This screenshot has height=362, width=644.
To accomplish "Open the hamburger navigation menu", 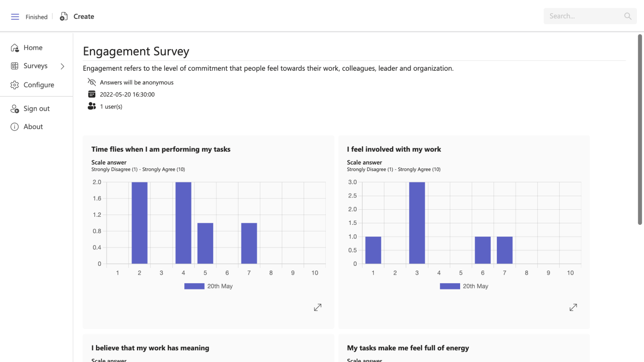I will point(15,17).
